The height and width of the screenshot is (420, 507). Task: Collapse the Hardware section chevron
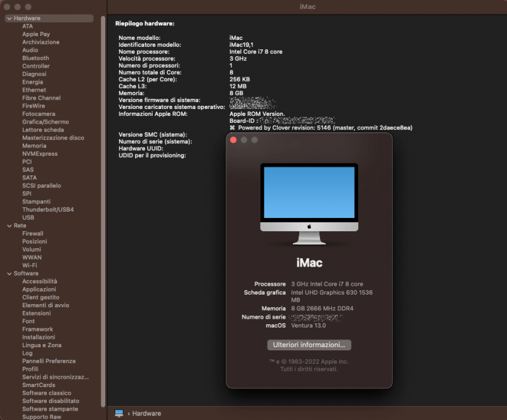pos(10,18)
